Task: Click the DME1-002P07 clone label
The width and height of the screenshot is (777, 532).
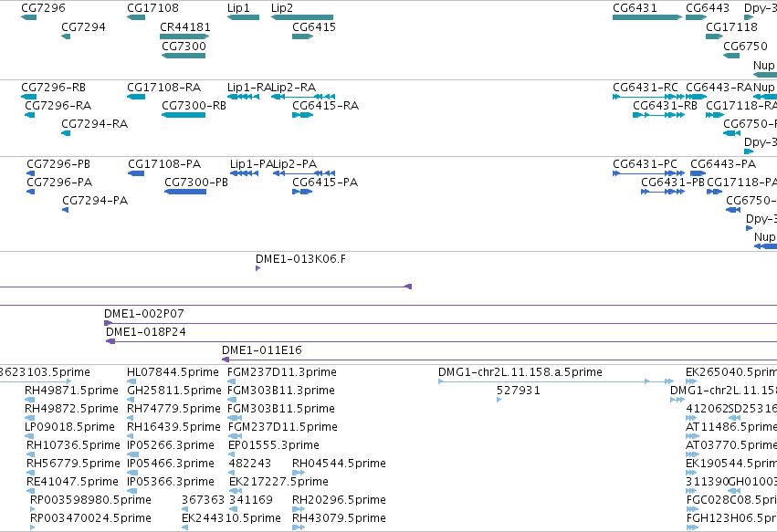Action: pos(143,314)
